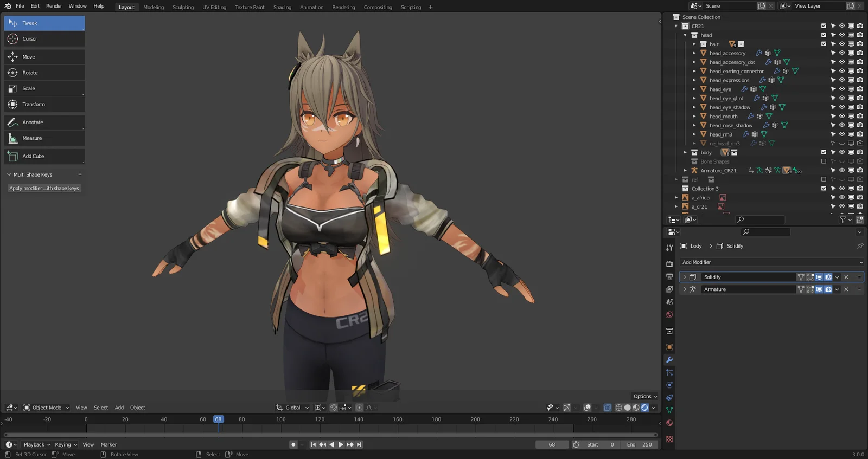Toggle snapping magnet in viewport header
This screenshot has width=868, height=459.
pyautogui.click(x=334, y=408)
